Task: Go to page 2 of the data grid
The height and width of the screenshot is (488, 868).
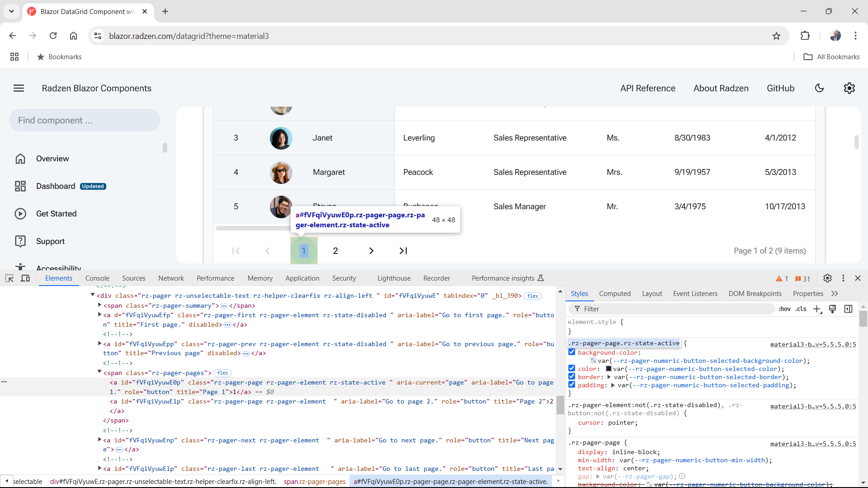Action: 335,250
